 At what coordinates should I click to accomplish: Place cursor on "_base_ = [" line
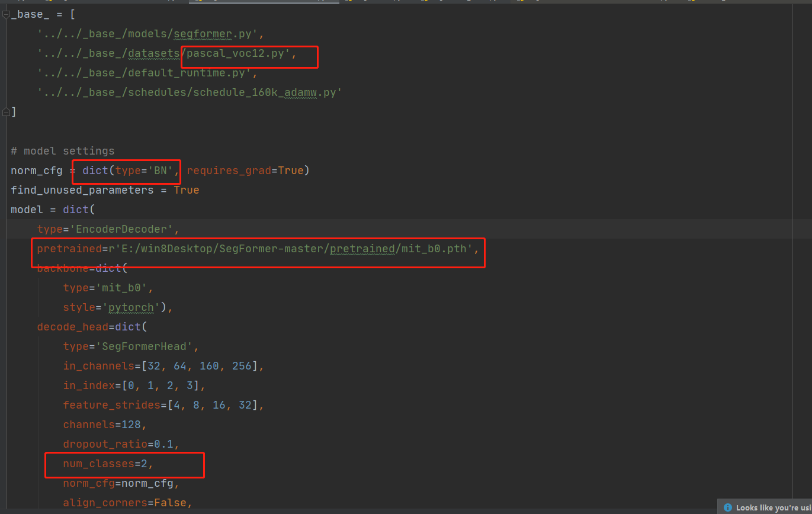coord(43,14)
